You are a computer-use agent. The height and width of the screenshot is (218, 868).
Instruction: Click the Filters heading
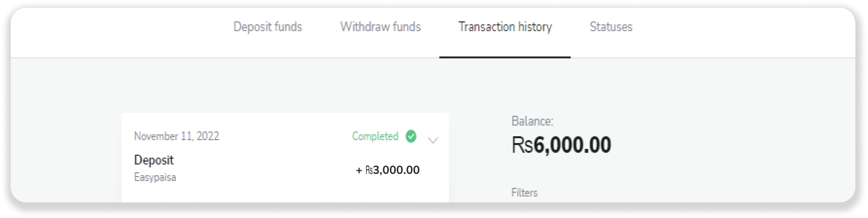pyautogui.click(x=524, y=193)
